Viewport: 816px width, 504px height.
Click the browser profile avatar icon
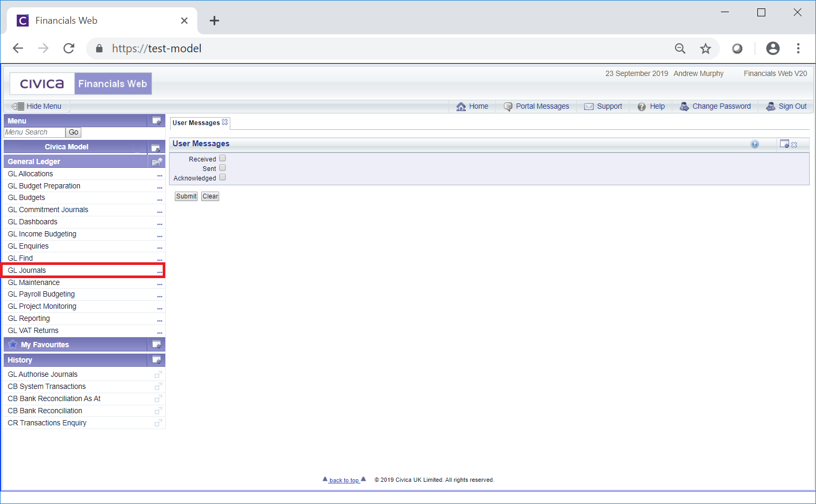pos(773,49)
